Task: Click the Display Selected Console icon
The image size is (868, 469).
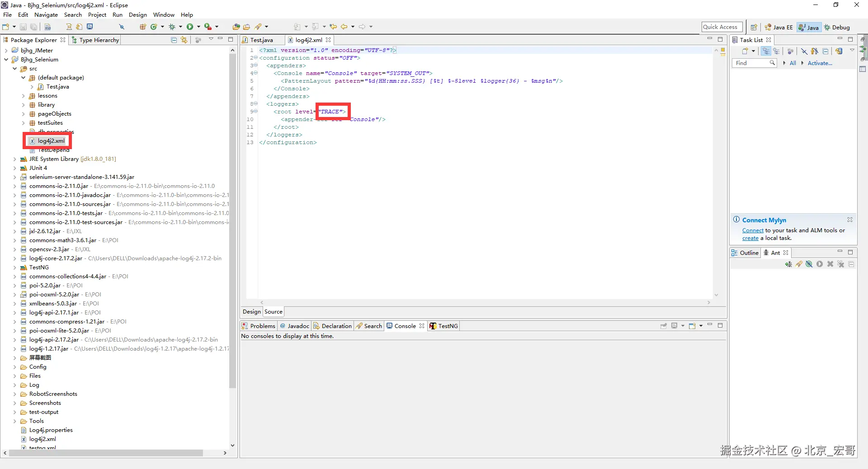Action: pyautogui.click(x=675, y=326)
